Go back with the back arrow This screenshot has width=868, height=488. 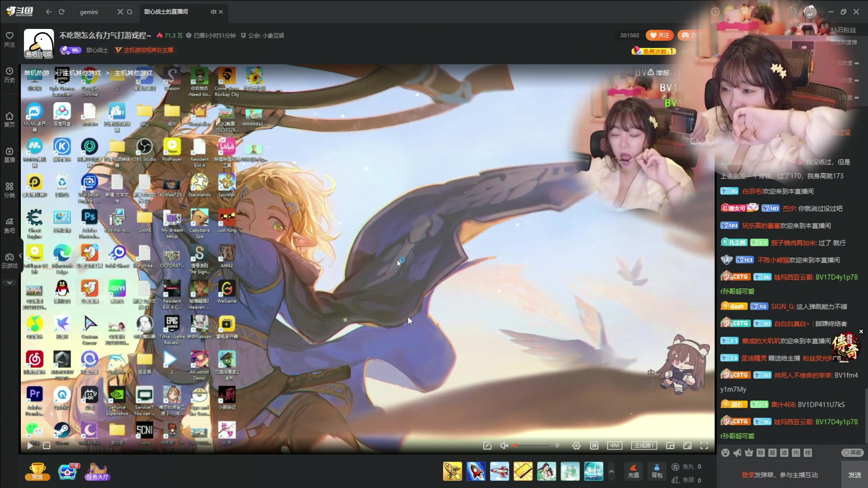(x=49, y=12)
